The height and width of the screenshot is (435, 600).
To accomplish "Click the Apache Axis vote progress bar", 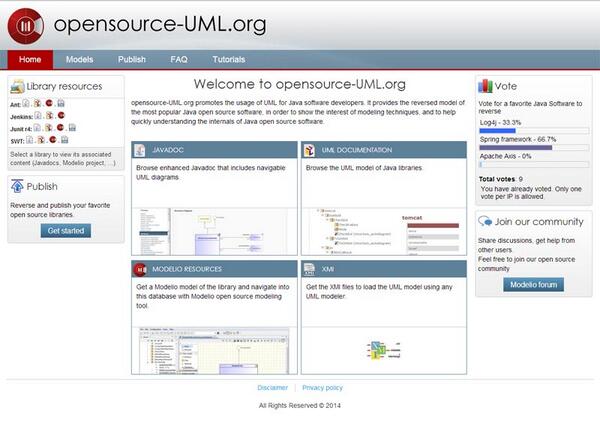I will tap(534, 165).
